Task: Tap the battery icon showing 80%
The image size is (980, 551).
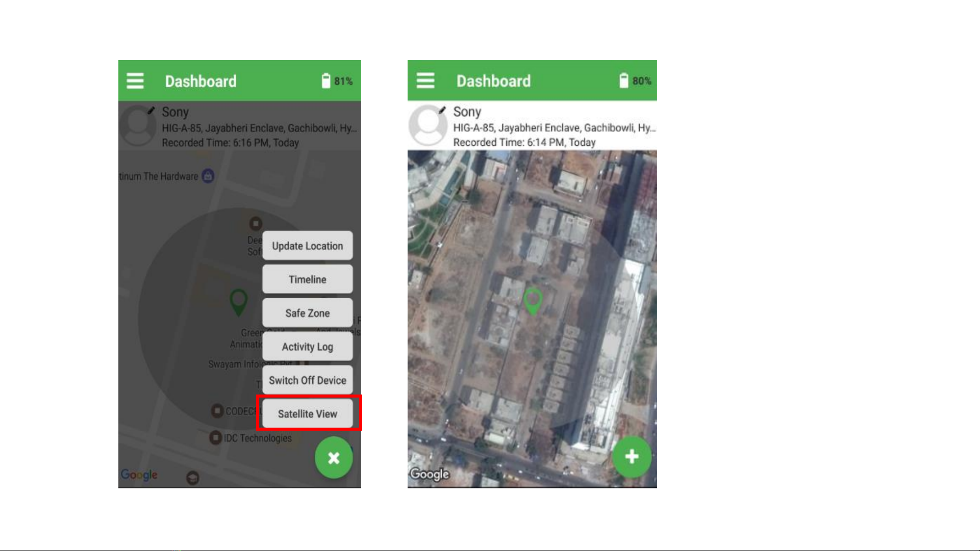Action: (623, 80)
